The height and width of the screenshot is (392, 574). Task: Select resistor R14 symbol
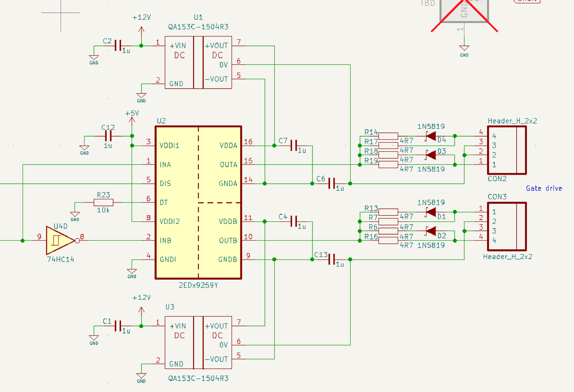tap(388, 136)
